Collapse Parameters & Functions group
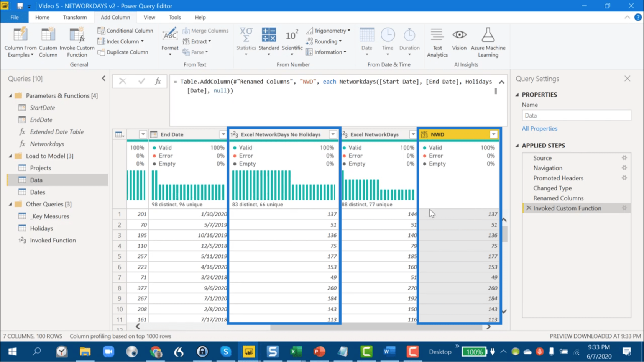This screenshot has height=362, width=644. pos(10,96)
